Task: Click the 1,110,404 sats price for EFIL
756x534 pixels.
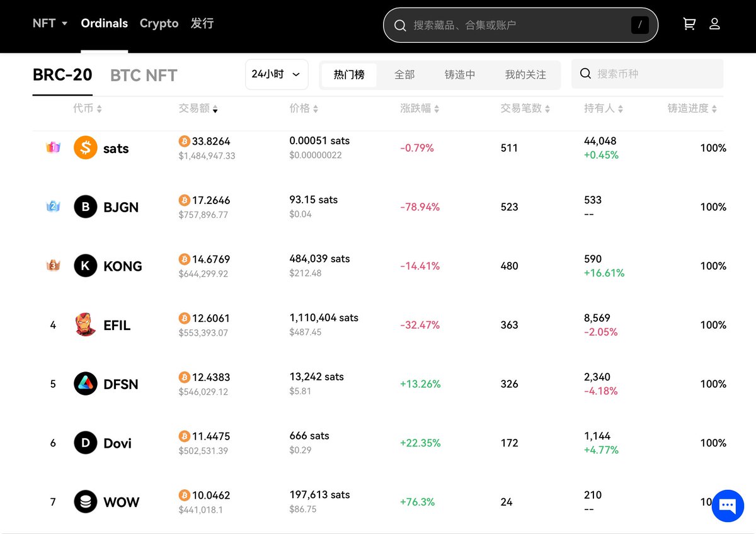Action: click(x=324, y=318)
